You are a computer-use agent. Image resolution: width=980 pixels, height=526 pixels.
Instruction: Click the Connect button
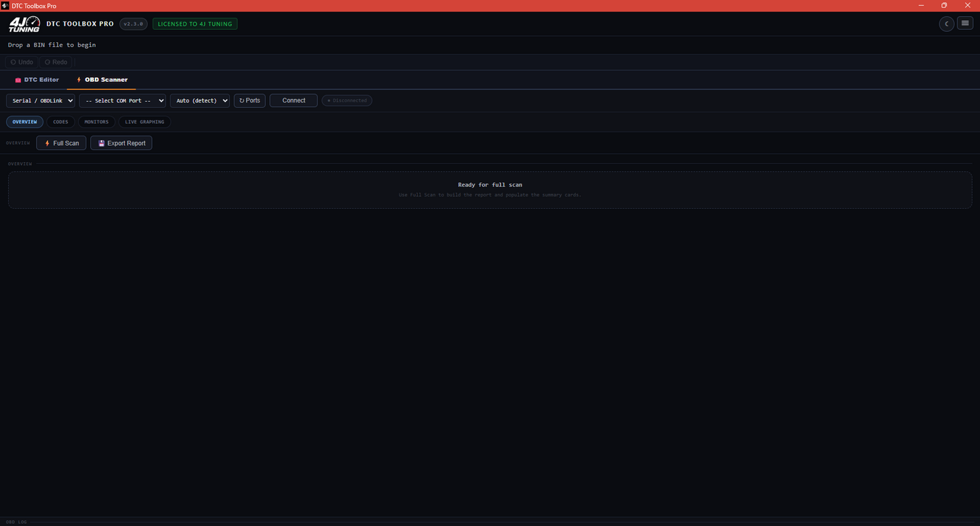click(294, 100)
